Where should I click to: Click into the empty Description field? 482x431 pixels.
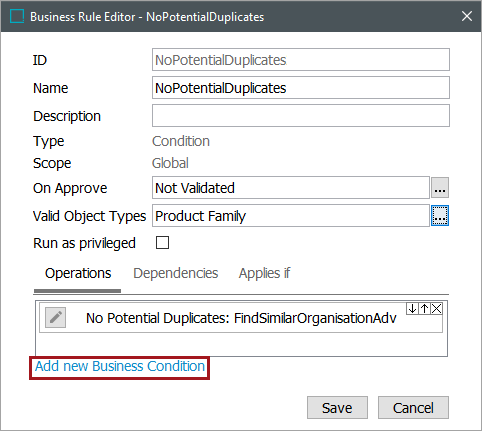click(x=301, y=116)
